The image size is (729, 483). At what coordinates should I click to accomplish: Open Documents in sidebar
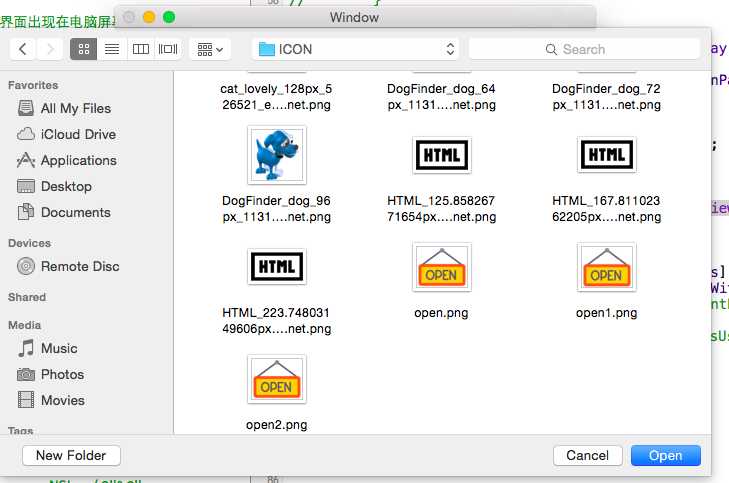point(64,212)
